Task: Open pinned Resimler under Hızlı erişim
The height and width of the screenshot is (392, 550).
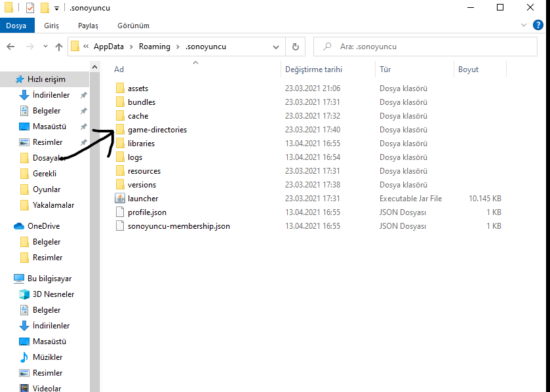Action: pos(41,142)
